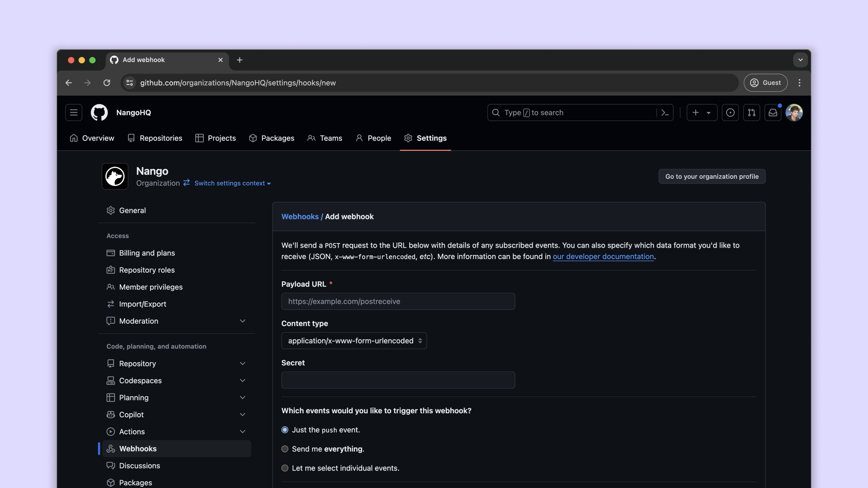Click the NangoHQ header link
This screenshot has height=488, width=868.
coord(134,112)
